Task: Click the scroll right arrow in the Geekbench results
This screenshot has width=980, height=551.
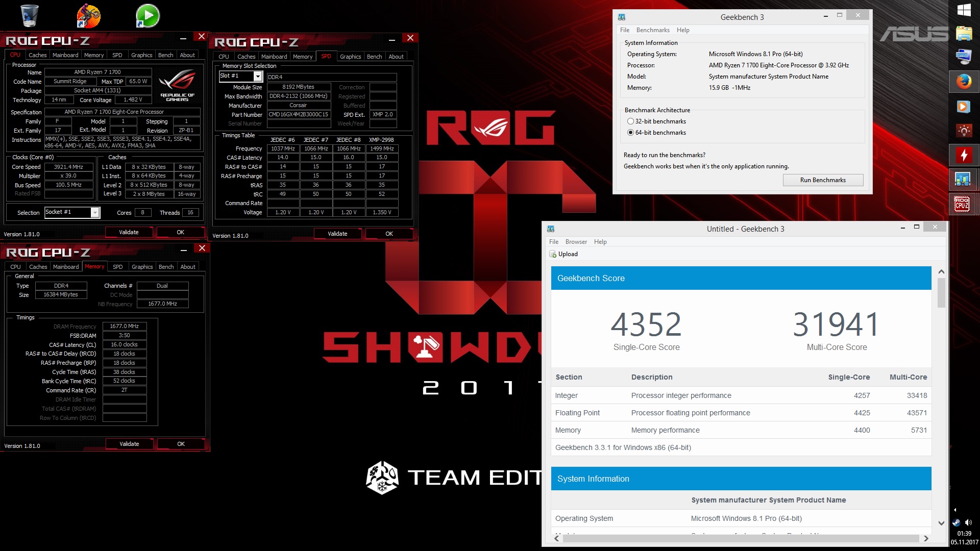Action: (x=926, y=538)
